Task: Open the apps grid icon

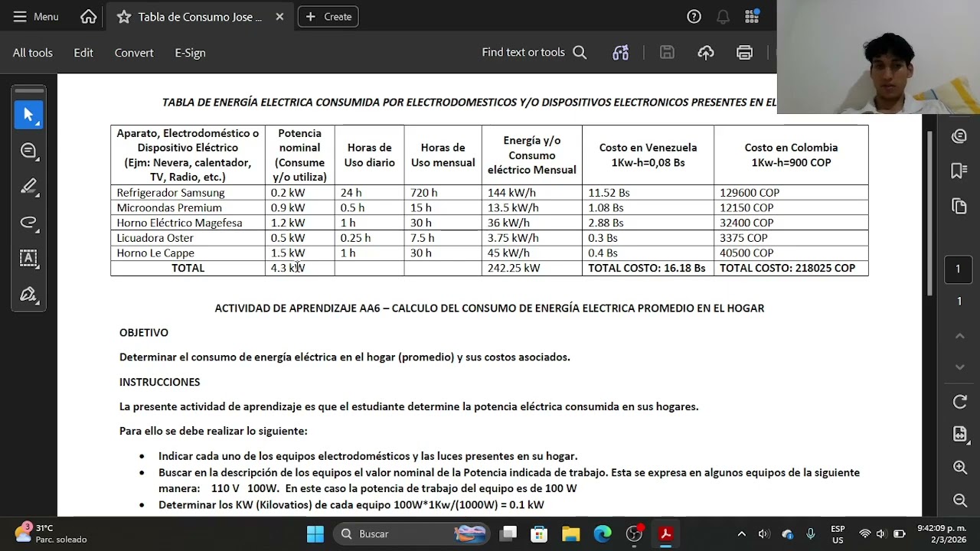Action: coord(752,16)
